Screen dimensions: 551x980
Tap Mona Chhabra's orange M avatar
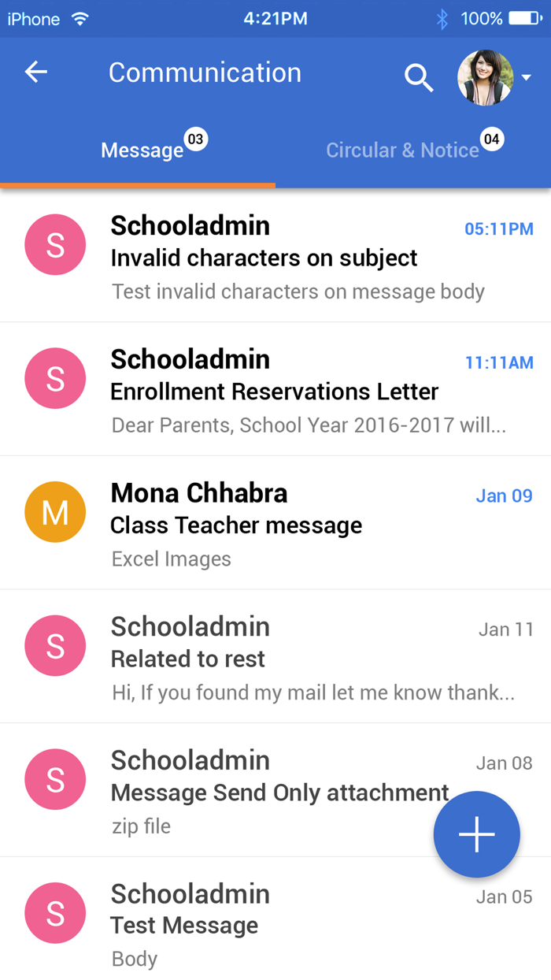pos(55,512)
